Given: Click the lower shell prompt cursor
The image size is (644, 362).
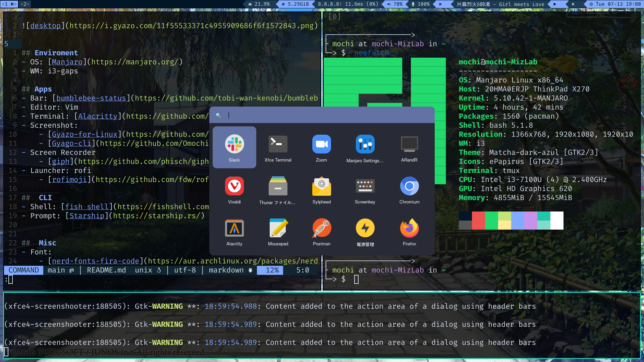Looking at the screenshot, I should tap(356, 279).
